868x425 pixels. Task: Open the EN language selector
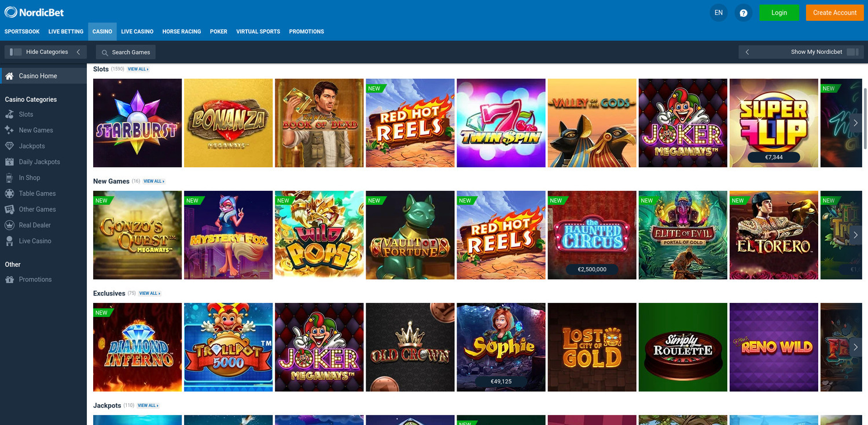coord(719,13)
